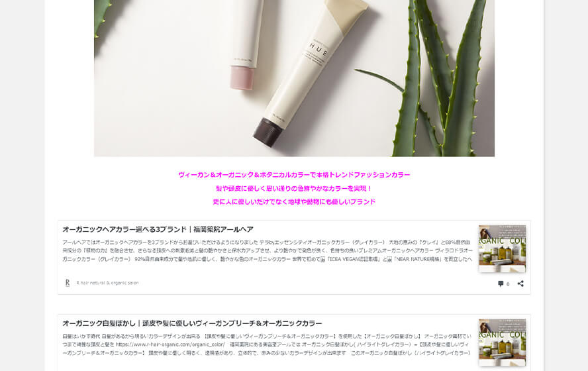Click the small image icon before ICEA VEGAN
This screenshot has width=588, height=371.
click(x=323, y=259)
